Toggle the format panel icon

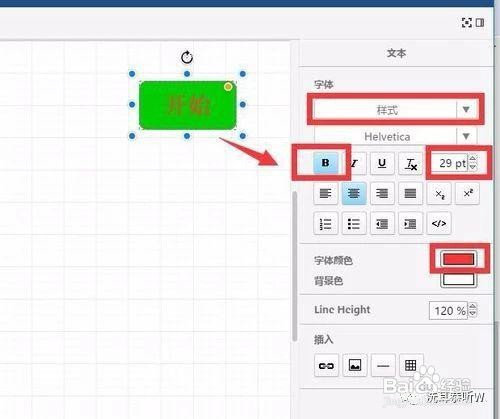(x=480, y=23)
